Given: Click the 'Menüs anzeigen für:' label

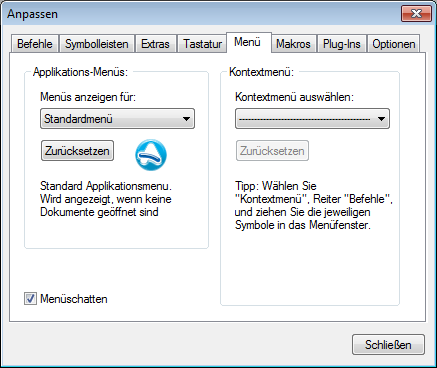Looking at the screenshot, I should 88,97.
